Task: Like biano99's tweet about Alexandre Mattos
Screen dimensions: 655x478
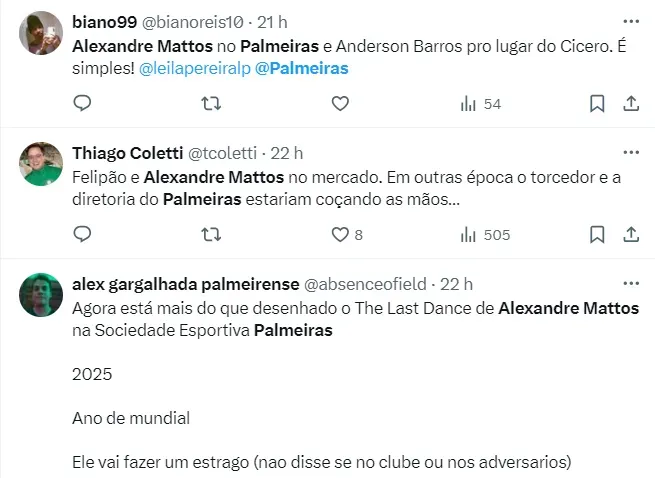Action: point(340,104)
